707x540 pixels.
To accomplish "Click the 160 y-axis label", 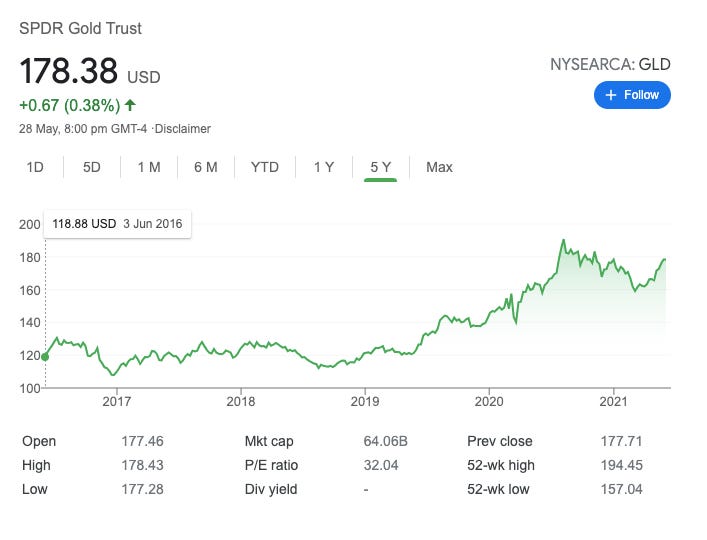I will click(30, 290).
